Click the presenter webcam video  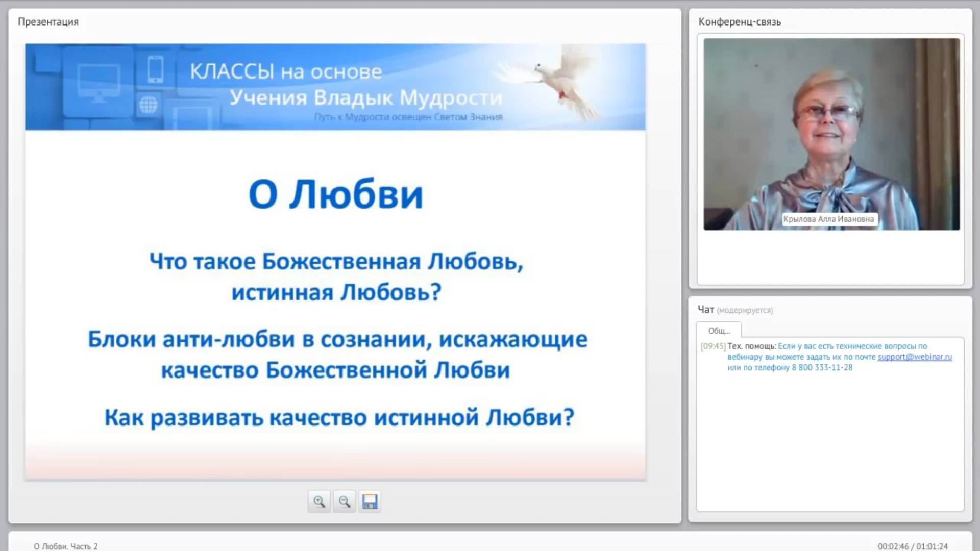pyautogui.click(x=831, y=134)
